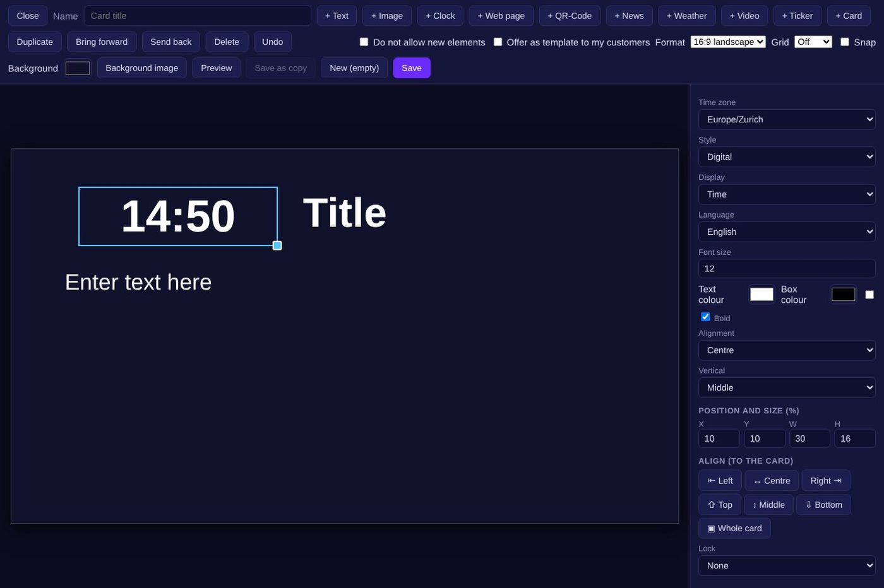Open the Language dropdown
This screenshot has width=884, height=588.
[x=787, y=232]
